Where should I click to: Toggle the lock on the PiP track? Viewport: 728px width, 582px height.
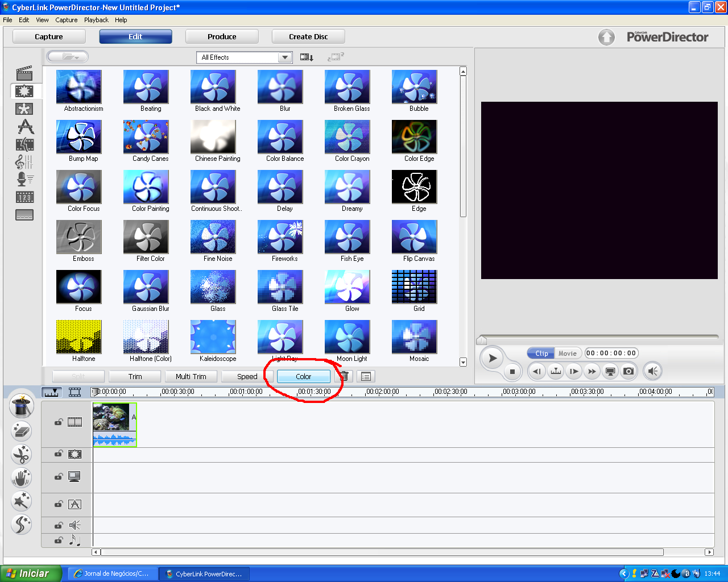click(59, 477)
